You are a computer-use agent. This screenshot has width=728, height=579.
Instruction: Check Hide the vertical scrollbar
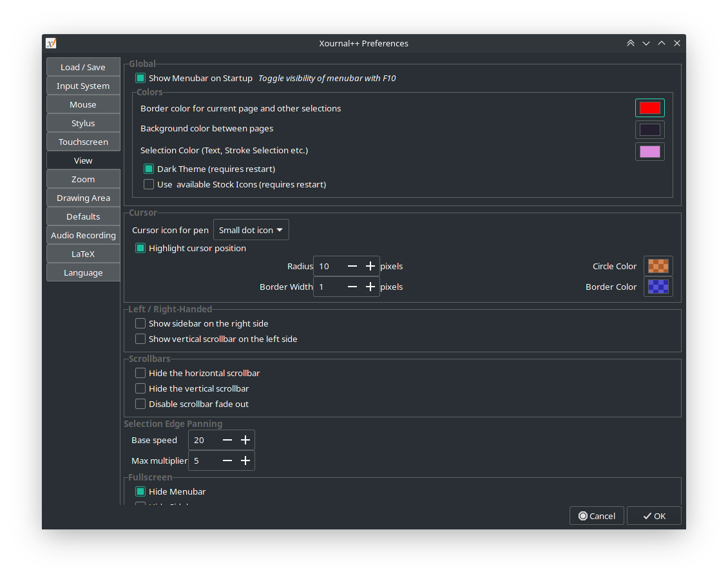(x=140, y=388)
